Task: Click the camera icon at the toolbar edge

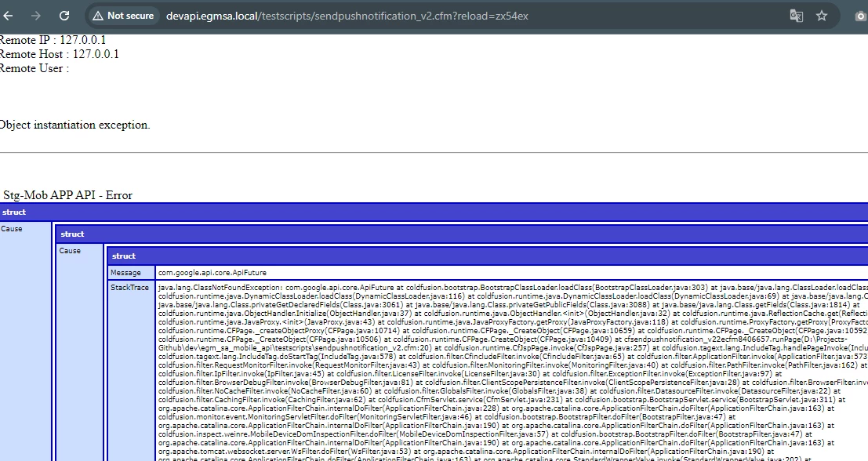Action: [x=862, y=16]
